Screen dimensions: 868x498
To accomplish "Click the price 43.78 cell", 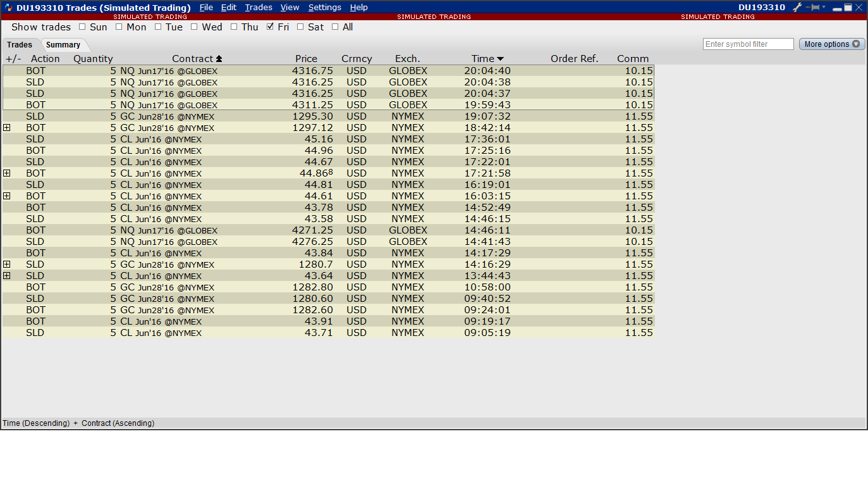I will click(319, 208).
